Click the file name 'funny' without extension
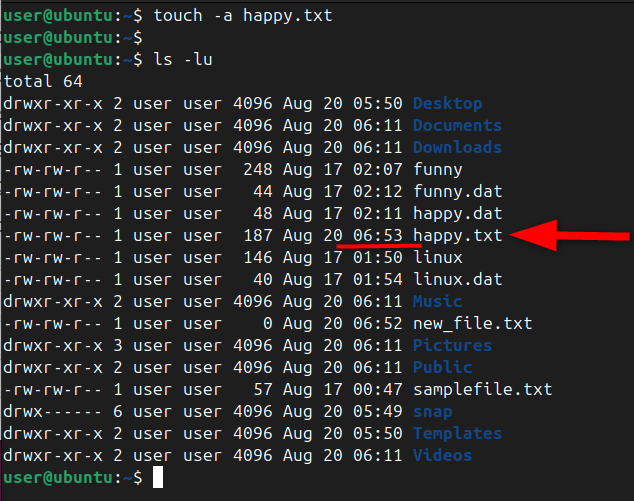Image resolution: width=634 pixels, height=501 pixels. pos(437,170)
